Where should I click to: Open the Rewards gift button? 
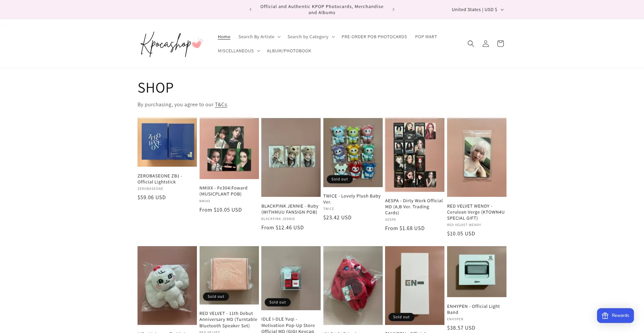click(615, 316)
